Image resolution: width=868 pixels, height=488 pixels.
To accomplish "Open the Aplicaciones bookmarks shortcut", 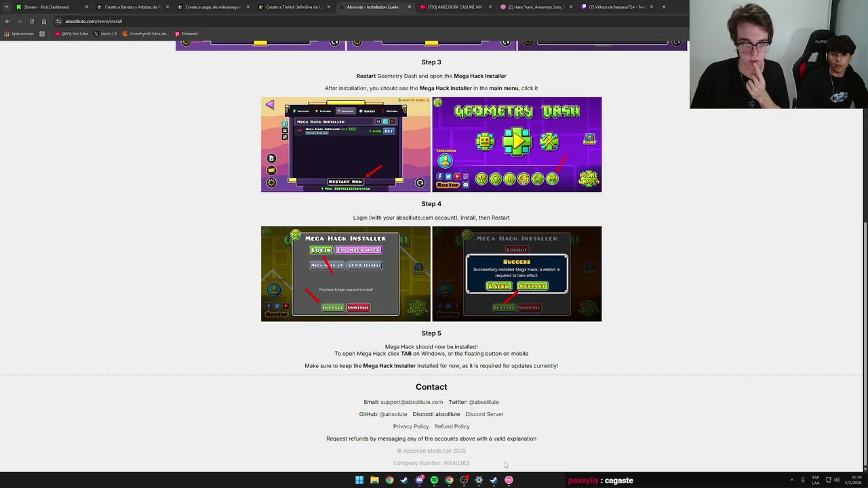I will [x=20, y=34].
